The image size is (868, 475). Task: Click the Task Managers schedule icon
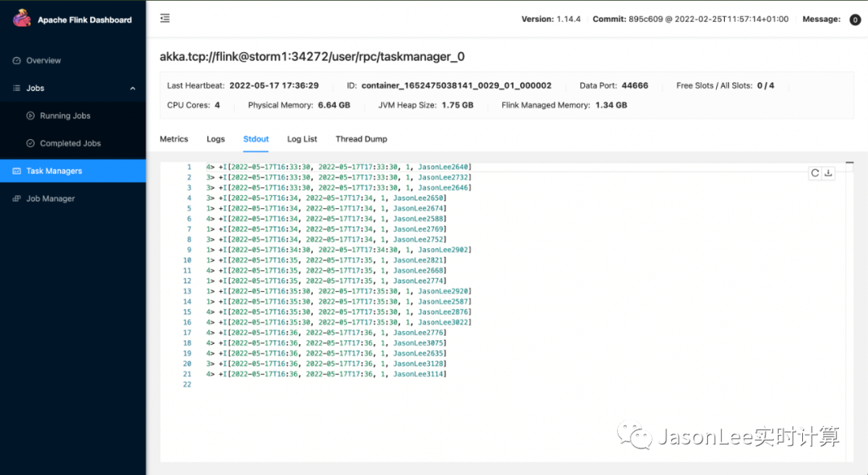click(17, 171)
